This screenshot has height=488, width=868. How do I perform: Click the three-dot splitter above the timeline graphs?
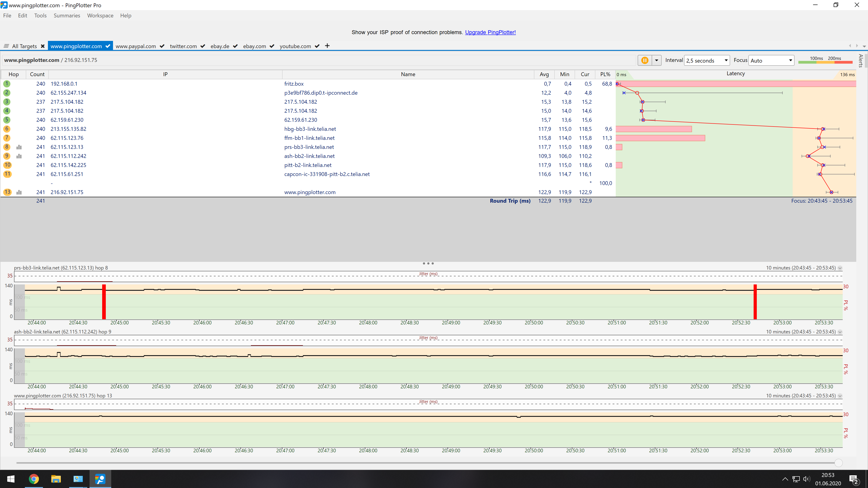coord(428,263)
